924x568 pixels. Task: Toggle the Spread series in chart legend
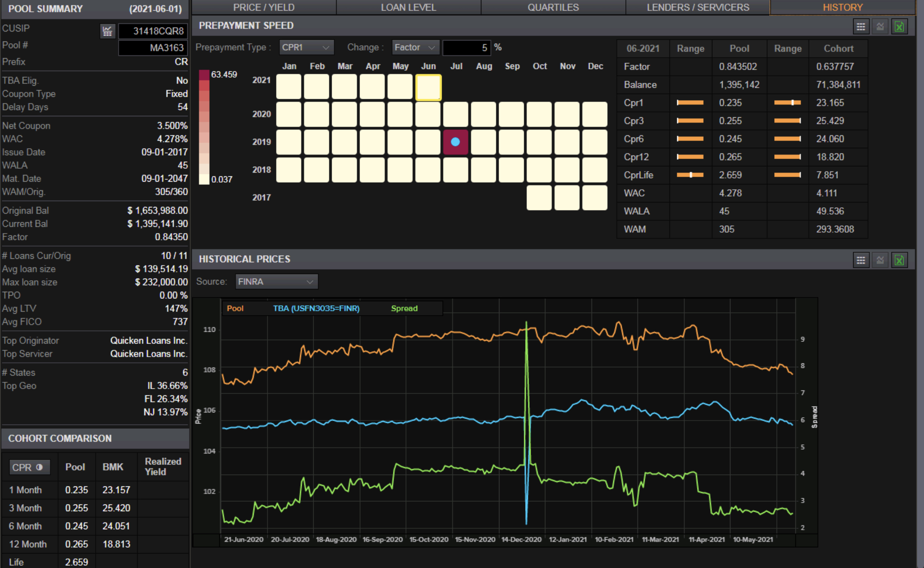pyautogui.click(x=404, y=308)
